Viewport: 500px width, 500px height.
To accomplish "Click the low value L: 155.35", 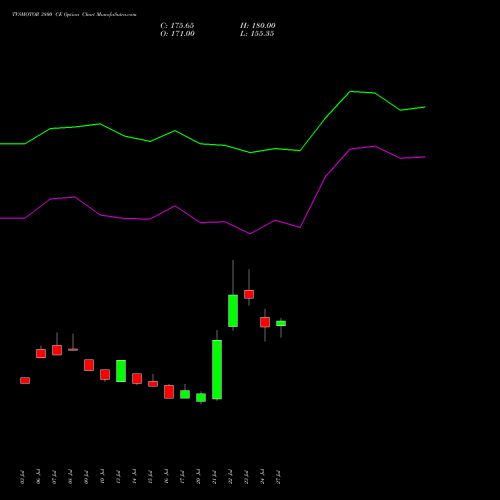I will click(x=257, y=34).
